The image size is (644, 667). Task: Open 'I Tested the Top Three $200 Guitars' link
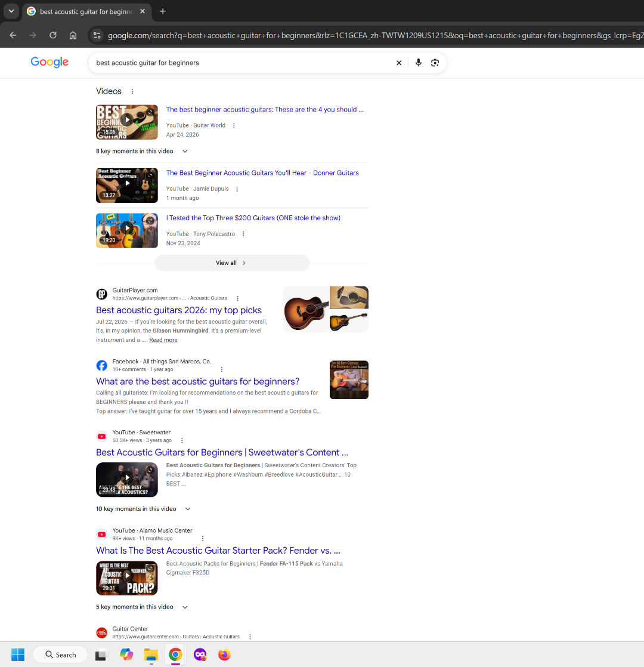click(253, 218)
